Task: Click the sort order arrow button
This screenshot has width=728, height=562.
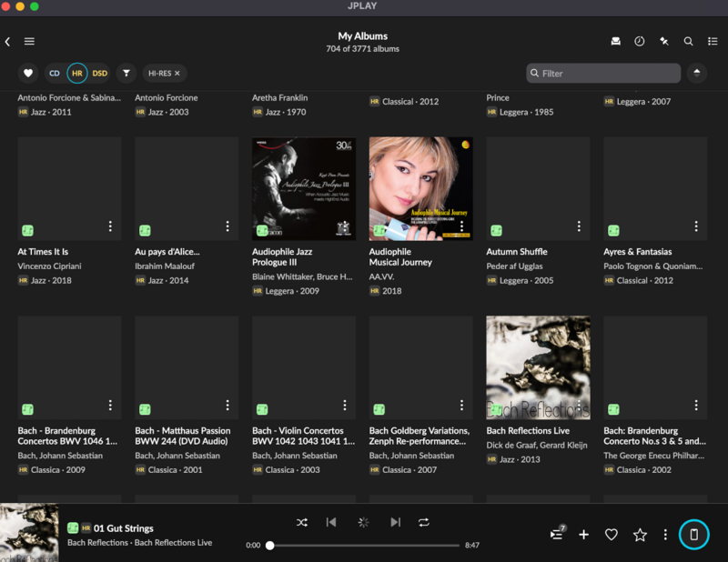Action: pyautogui.click(x=697, y=73)
